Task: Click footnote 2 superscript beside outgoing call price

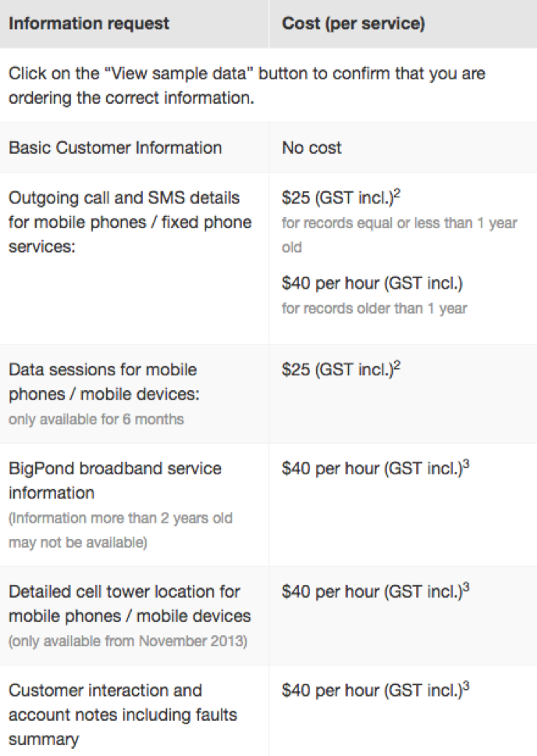Action: pos(397,193)
